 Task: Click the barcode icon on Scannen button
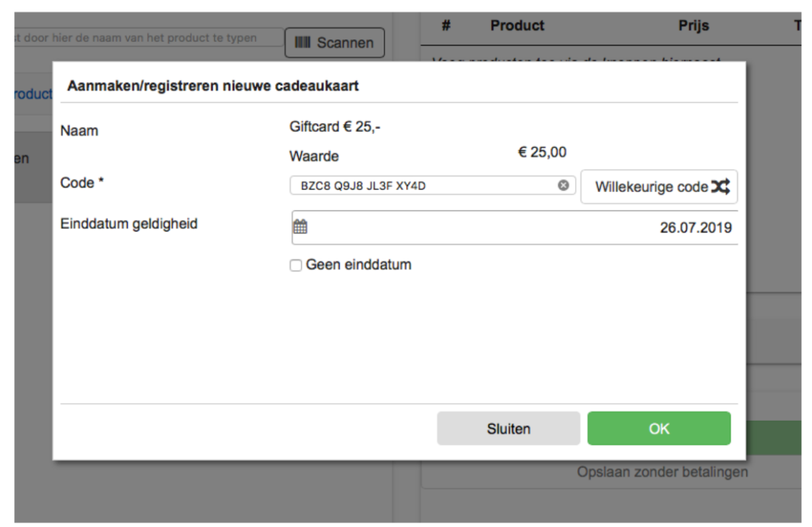303,43
